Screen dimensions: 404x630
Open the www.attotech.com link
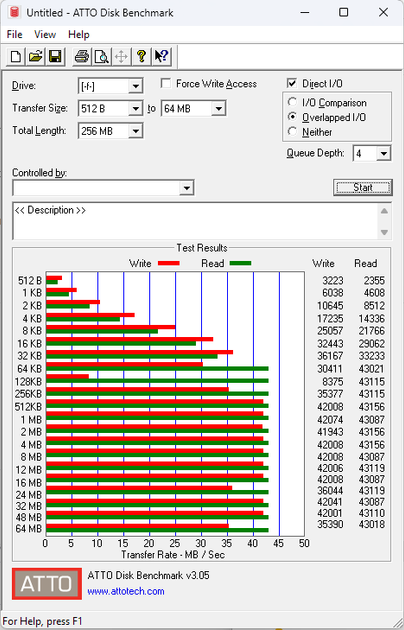tap(126, 591)
